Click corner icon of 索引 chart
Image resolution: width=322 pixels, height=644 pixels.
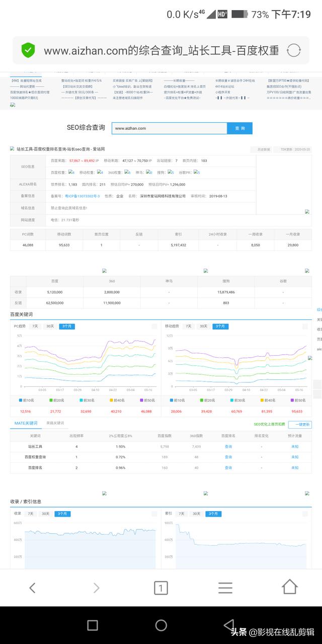click(305, 513)
